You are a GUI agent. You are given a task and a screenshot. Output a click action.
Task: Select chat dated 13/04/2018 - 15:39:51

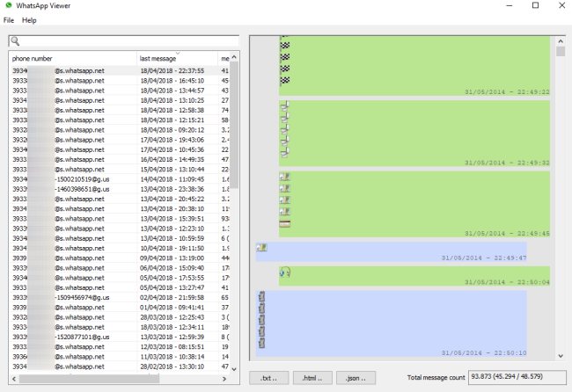[x=120, y=219]
